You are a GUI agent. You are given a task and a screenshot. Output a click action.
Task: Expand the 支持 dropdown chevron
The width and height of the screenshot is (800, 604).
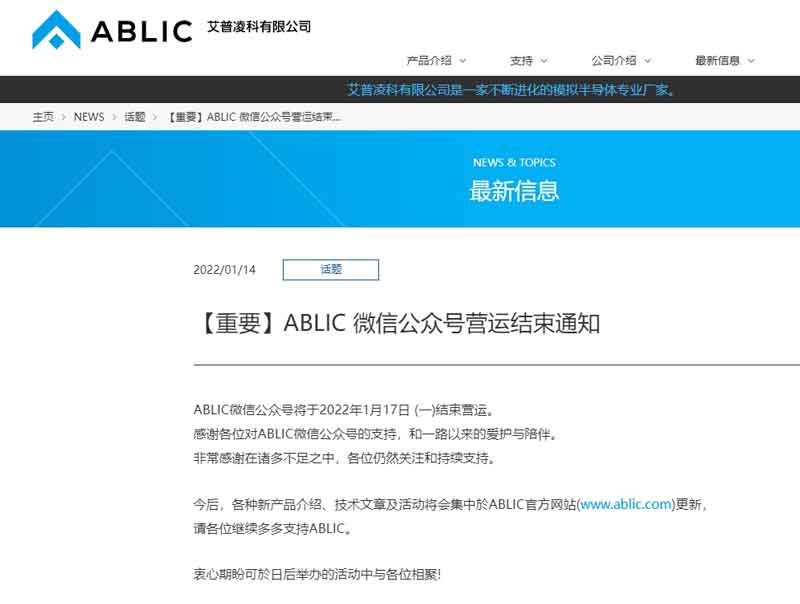(540, 59)
